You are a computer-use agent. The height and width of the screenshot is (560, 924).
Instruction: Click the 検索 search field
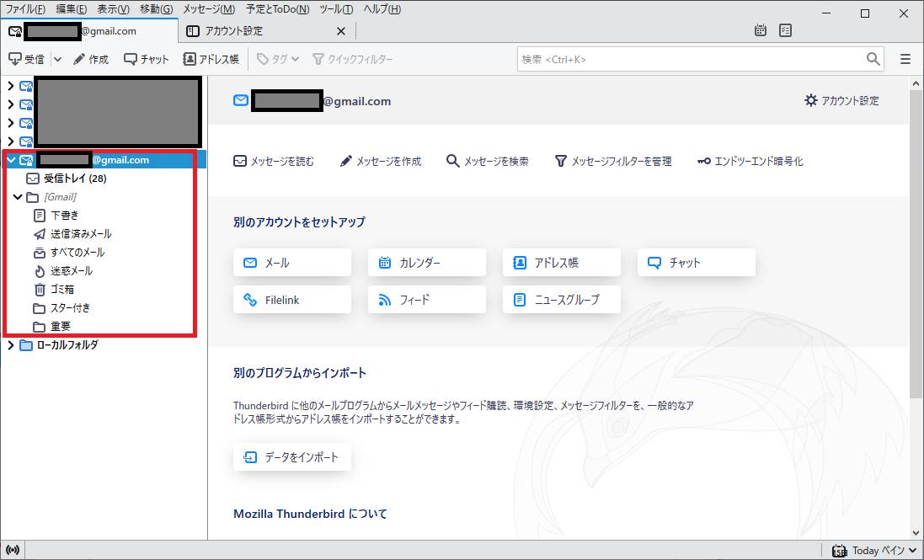tap(691, 59)
